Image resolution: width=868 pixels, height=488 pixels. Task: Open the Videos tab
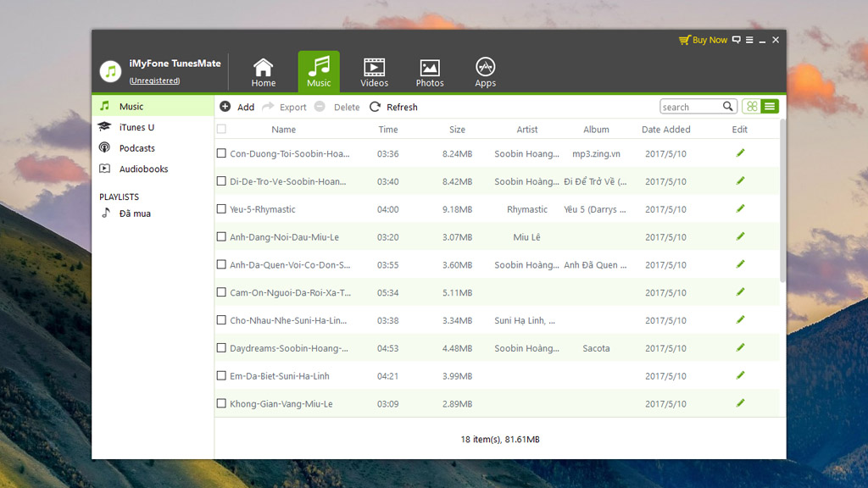click(374, 72)
